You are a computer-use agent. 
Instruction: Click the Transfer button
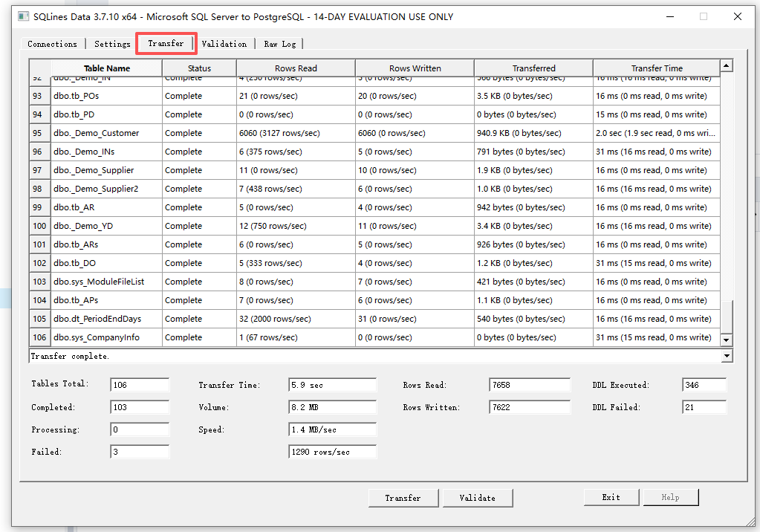click(x=403, y=498)
